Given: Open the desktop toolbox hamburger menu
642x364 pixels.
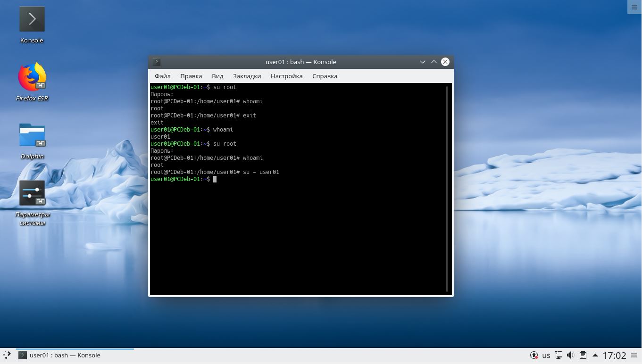Looking at the screenshot, I should click(x=634, y=7).
